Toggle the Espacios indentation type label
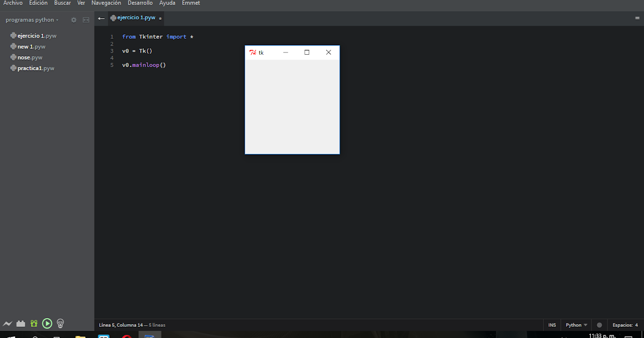 [x=622, y=325]
